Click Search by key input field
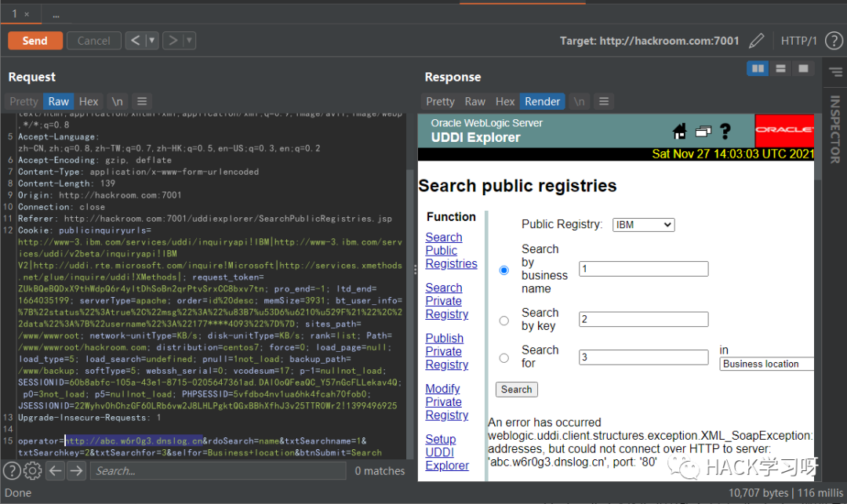Screen dimensions: 847x504 coord(643,320)
